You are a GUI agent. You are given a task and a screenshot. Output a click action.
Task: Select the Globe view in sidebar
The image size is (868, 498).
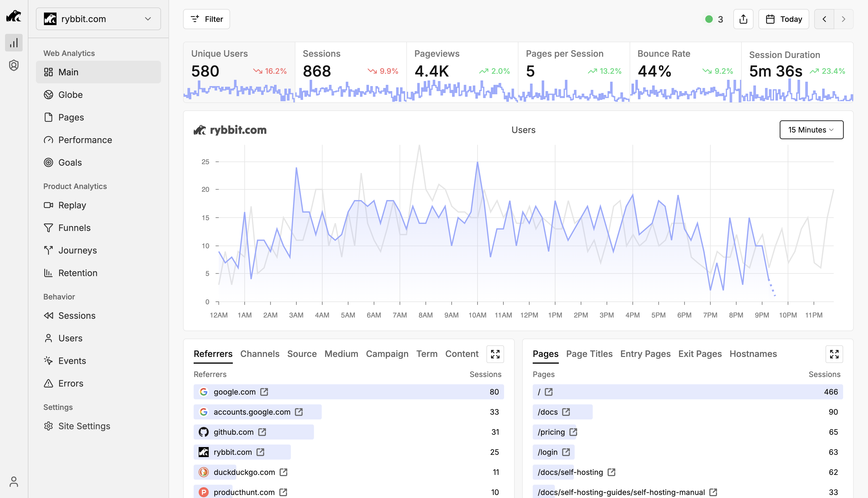pos(70,95)
